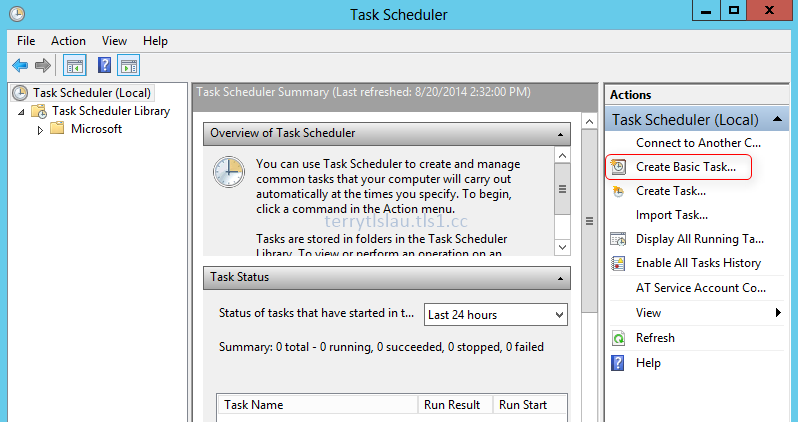Collapse the Task Scheduler Library tree node

pos(21,112)
